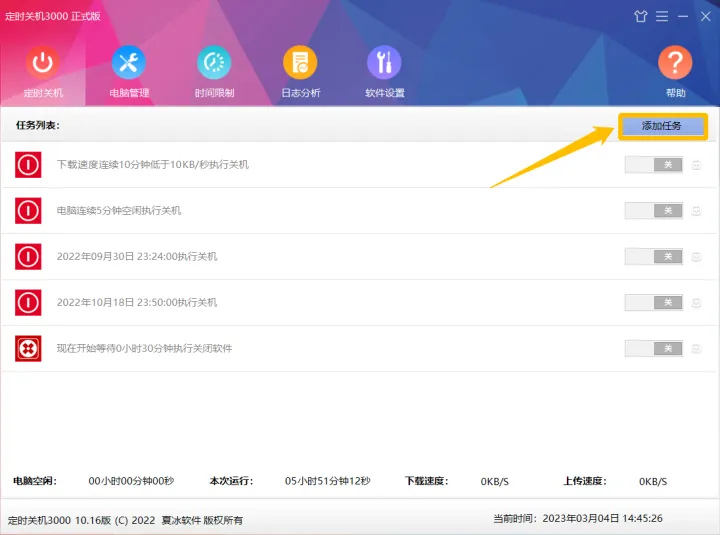Click the title 定时关机3000 正式版
720x535 pixels.
53,16
